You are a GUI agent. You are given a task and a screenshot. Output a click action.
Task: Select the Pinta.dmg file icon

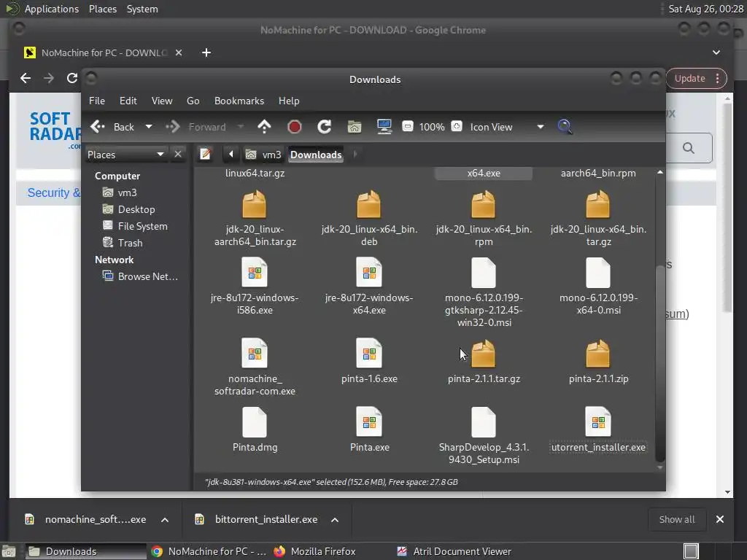(x=255, y=422)
